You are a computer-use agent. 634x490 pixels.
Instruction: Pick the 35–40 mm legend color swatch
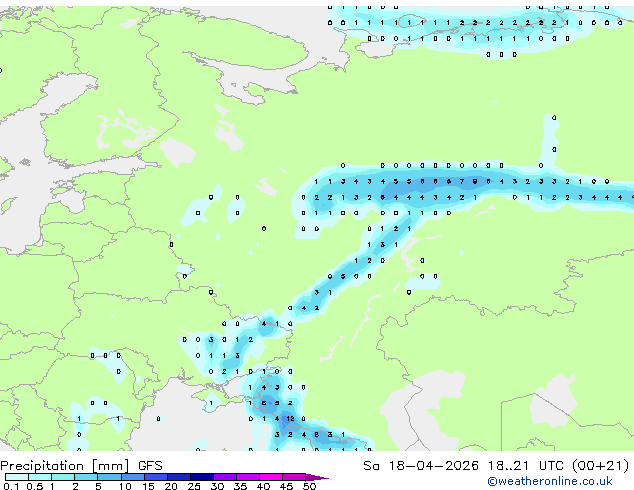248,477
